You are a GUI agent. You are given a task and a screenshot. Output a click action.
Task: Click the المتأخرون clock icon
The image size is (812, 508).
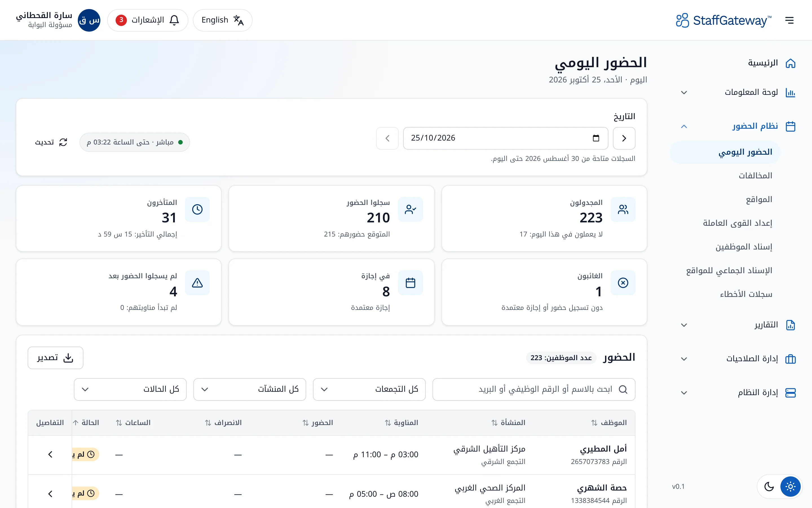point(197,209)
